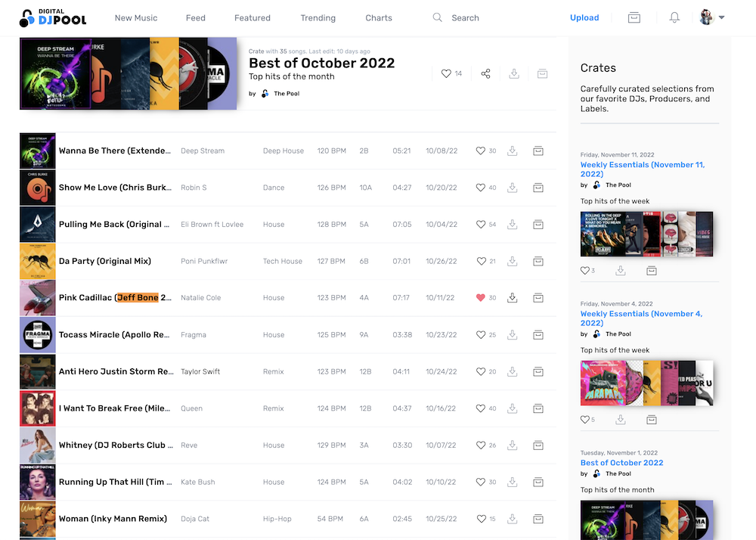Download the Pink Cadillac track
Viewport: 756px width, 540px height.
(512, 298)
